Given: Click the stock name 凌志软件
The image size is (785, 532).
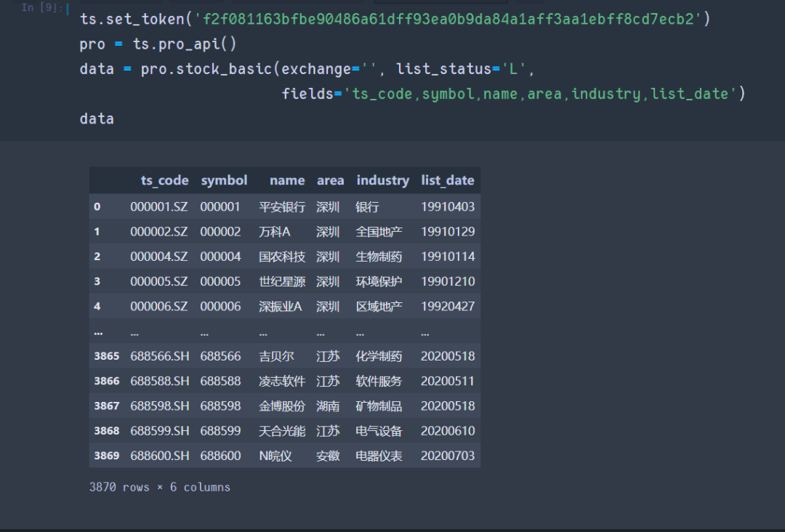Looking at the screenshot, I should click(x=282, y=382).
